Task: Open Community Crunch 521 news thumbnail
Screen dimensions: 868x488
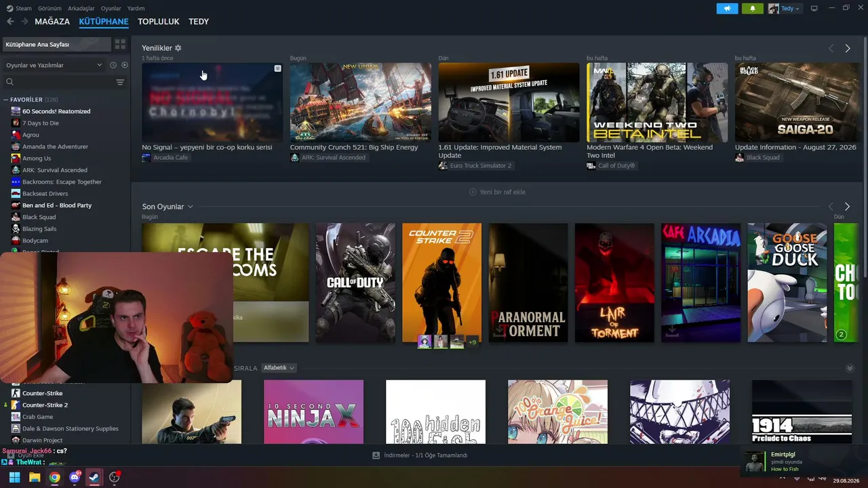Action: [x=361, y=102]
